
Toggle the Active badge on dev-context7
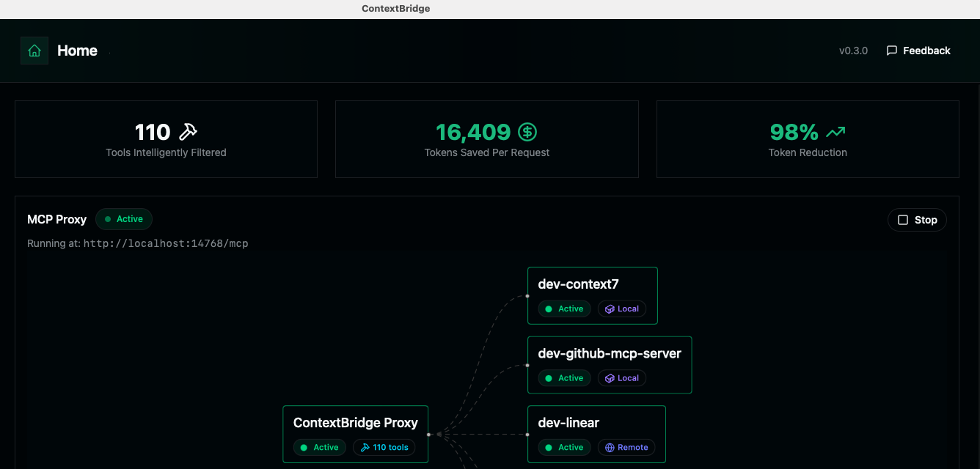pos(563,309)
